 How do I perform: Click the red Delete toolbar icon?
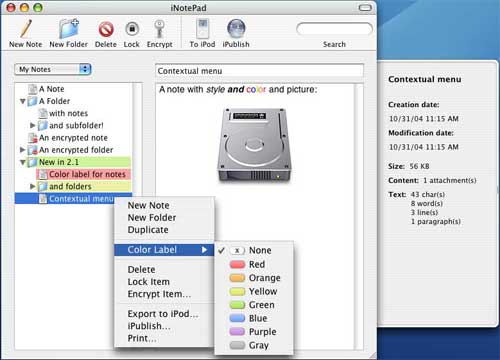[106, 29]
